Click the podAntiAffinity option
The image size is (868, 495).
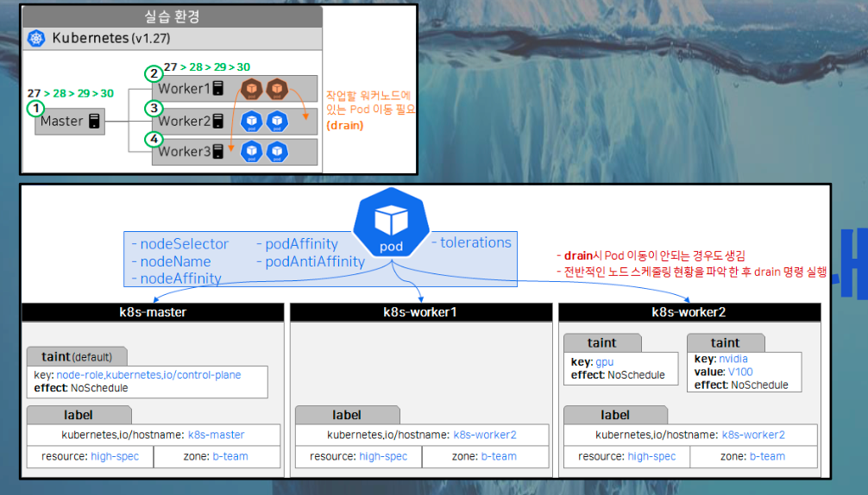click(x=311, y=261)
